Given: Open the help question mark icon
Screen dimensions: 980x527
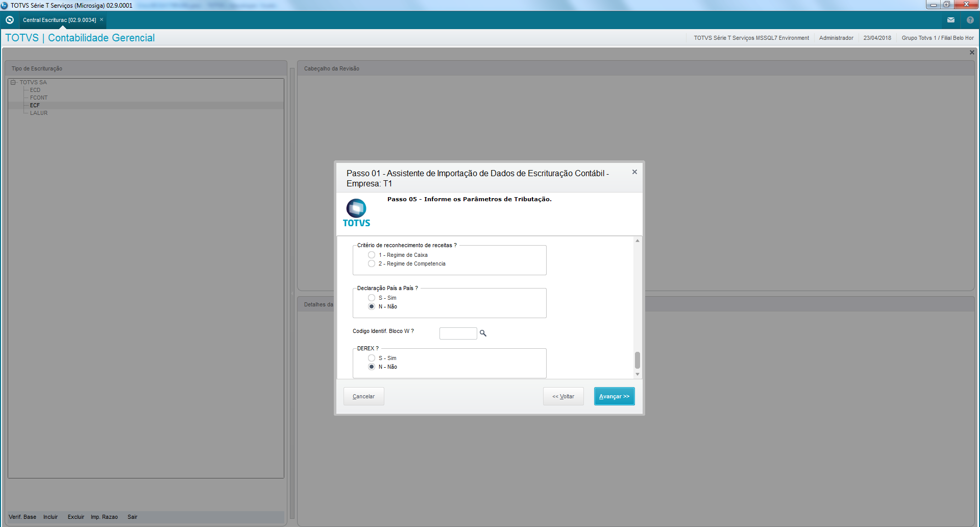Looking at the screenshot, I should click(x=970, y=20).
